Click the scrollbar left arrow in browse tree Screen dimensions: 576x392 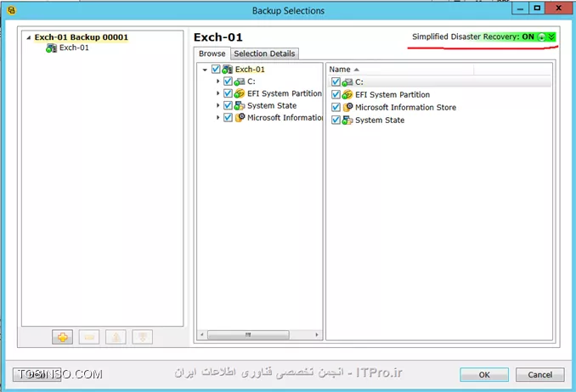click(201, 335)
